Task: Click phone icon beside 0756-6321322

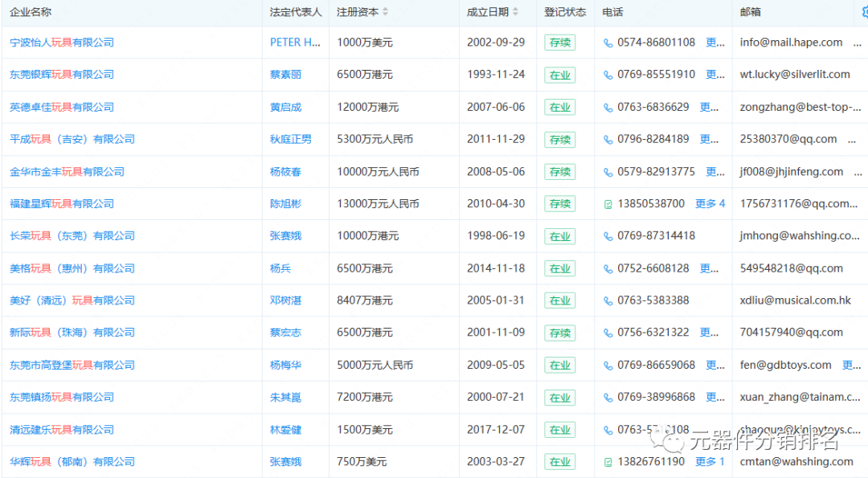Action: click(608, 333)
